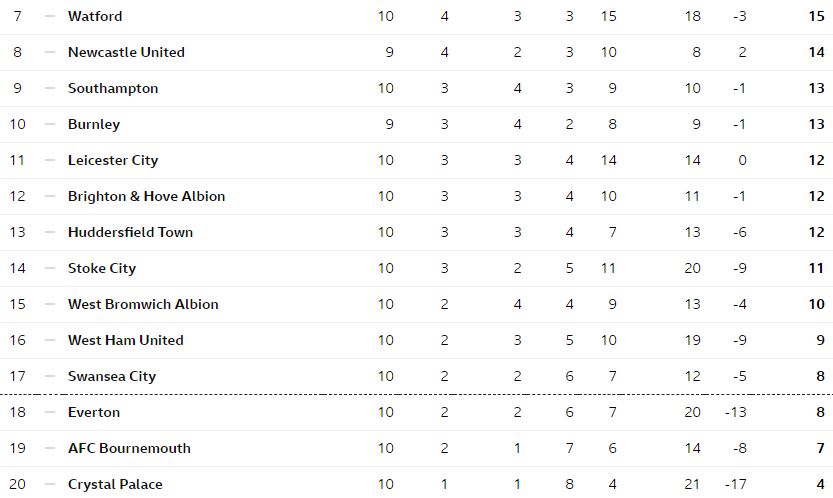
Task: Open the Watford team link
Action: 95,16
